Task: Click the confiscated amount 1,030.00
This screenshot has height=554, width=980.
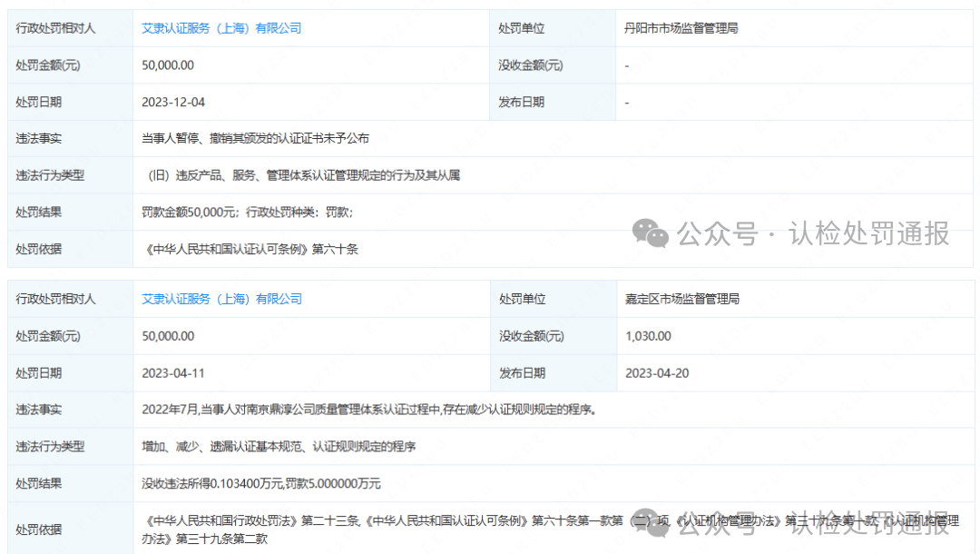Action: coord(648,336)
